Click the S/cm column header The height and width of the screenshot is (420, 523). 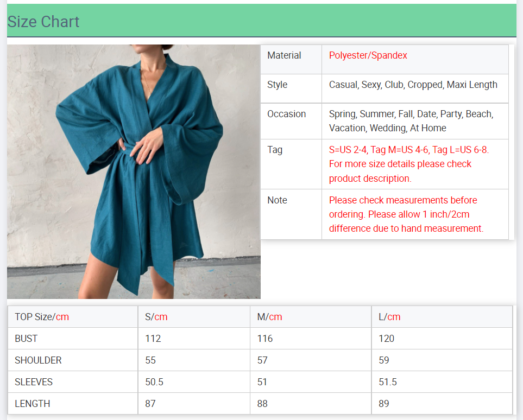(x=156, y=317)
